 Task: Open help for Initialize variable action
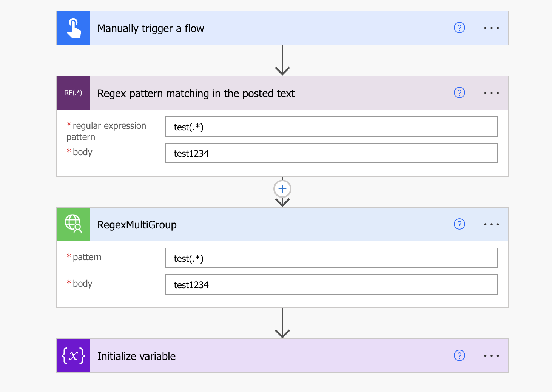tap(459, 355)
